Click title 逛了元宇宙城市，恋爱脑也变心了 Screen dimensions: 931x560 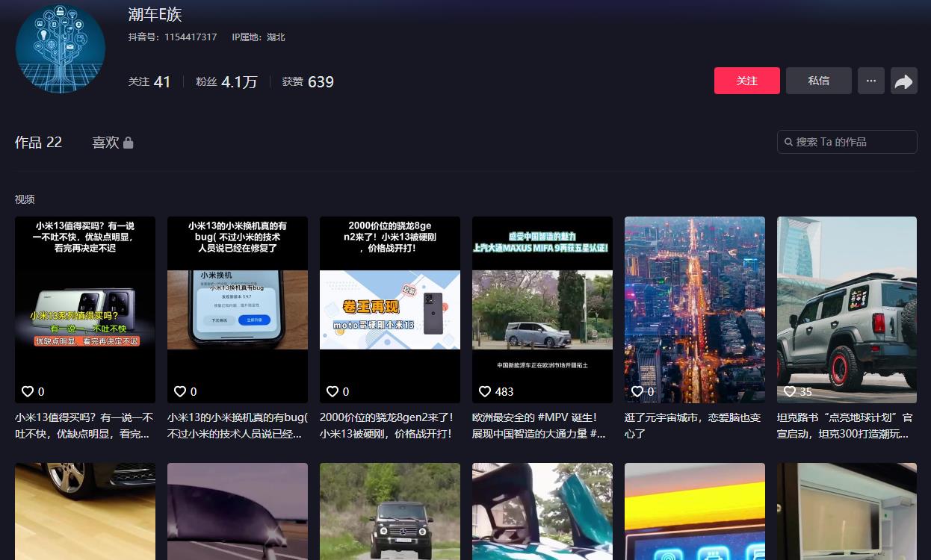693,426
